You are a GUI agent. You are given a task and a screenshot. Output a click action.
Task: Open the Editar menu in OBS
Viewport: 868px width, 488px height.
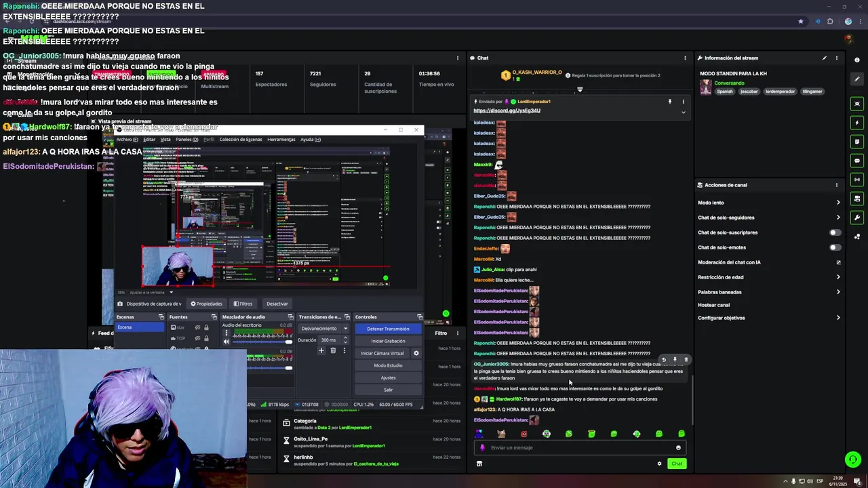149,140
